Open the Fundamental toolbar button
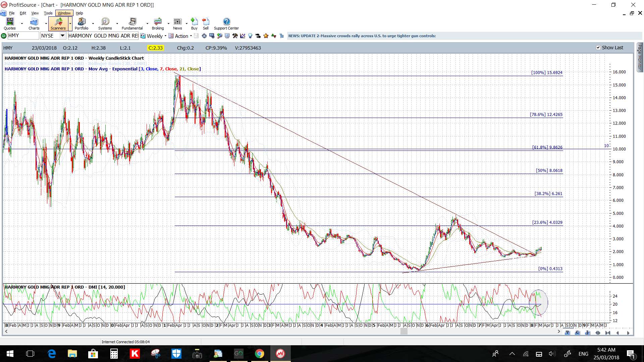644x362 pixels. (132, 24)
